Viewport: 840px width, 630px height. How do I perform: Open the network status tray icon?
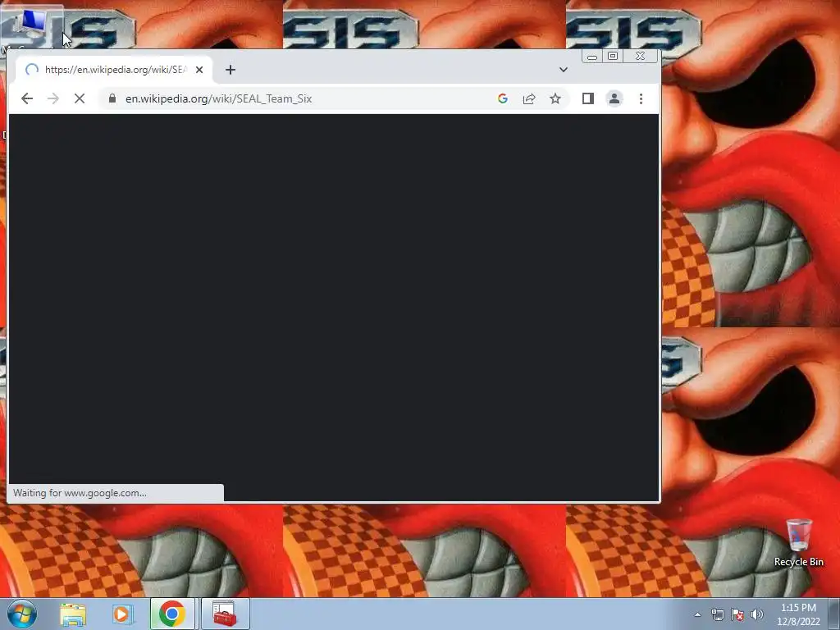click(x=717, y=614)
